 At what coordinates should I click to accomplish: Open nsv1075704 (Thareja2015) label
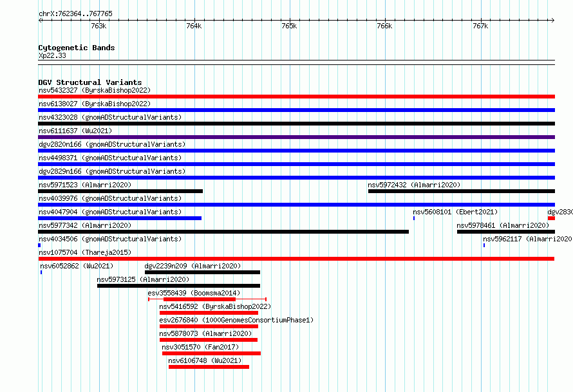(x=85, y=252)
